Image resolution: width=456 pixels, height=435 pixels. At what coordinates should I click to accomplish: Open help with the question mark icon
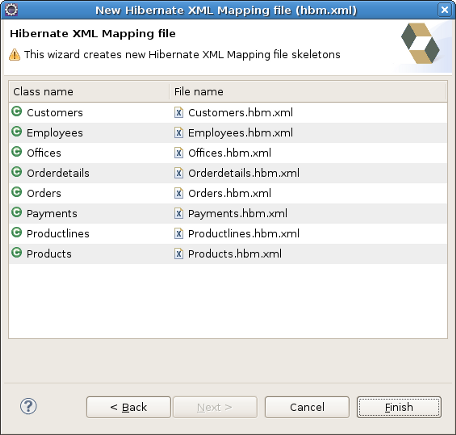tap(28, 406)
